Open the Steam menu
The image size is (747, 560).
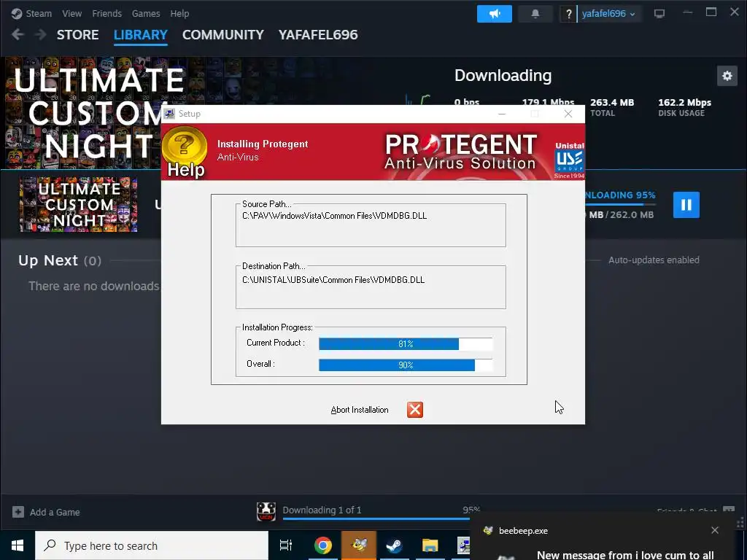point(31,13)
